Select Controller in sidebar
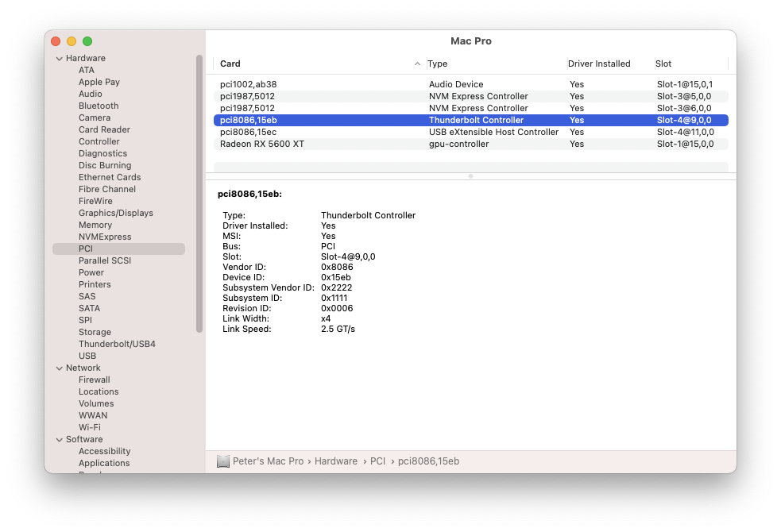This screenshot has width=781, height=532. (99, 142)
